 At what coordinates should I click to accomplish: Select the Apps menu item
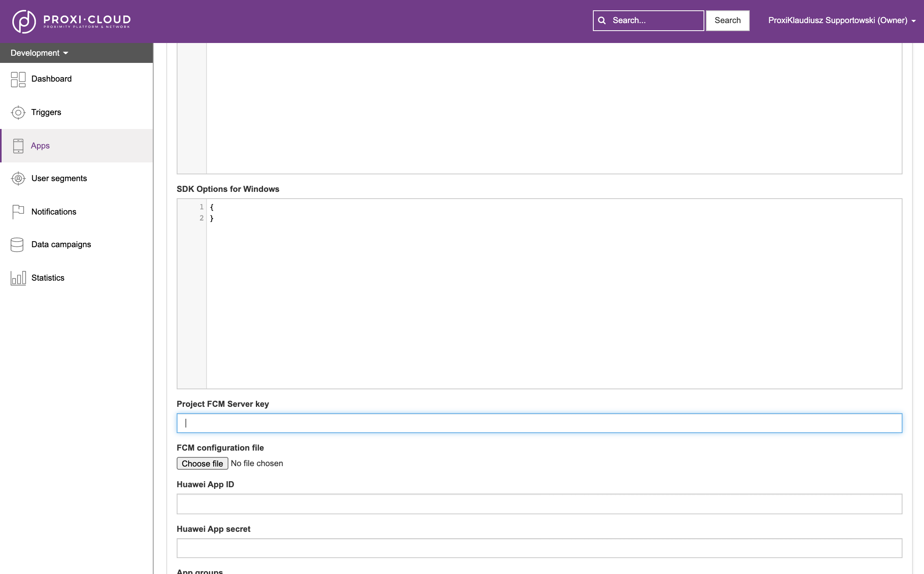click(40, 145)
